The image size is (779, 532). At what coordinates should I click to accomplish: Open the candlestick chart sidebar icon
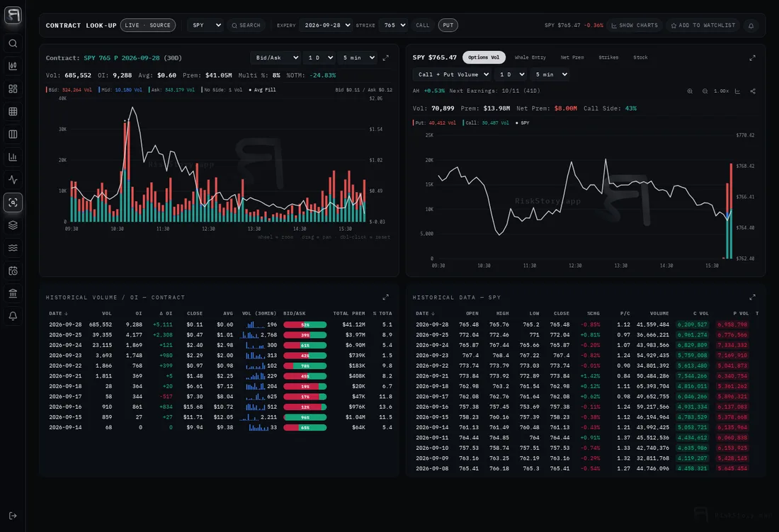(x=13, y=66)
